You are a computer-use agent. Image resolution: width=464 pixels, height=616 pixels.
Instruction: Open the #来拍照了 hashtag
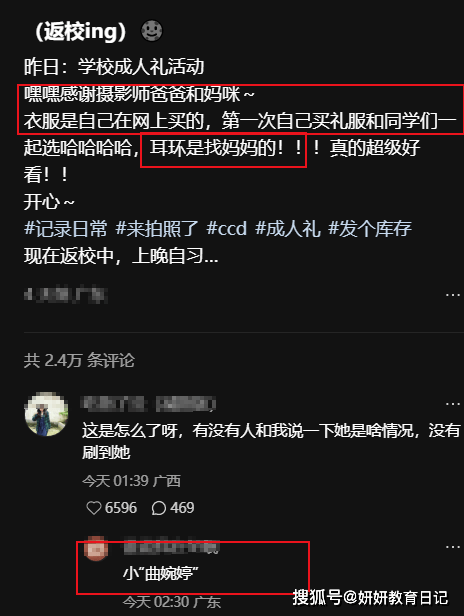pos(157,229)
